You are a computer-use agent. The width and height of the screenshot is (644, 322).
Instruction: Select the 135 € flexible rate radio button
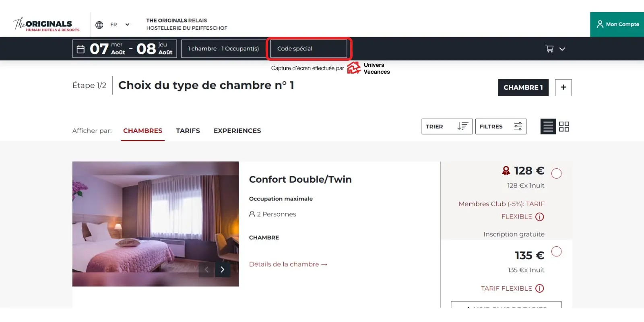pyautogui.click(x=556, y=252)
